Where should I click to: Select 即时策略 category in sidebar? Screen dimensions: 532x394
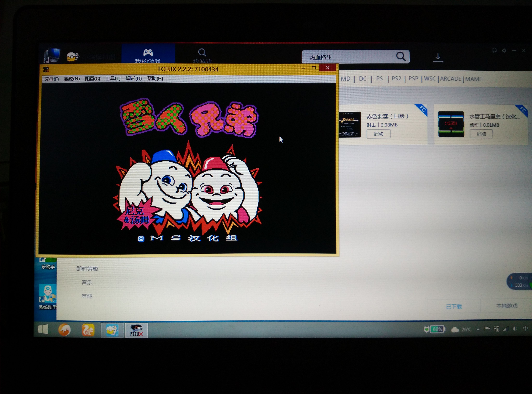click(x=87, y=269)
